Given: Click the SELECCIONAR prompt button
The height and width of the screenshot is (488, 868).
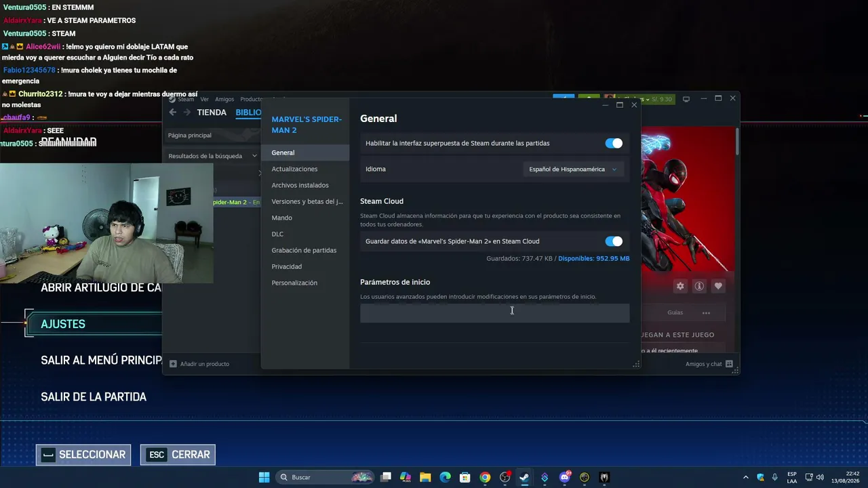Looking at the screenshot, I should point(85,455).
